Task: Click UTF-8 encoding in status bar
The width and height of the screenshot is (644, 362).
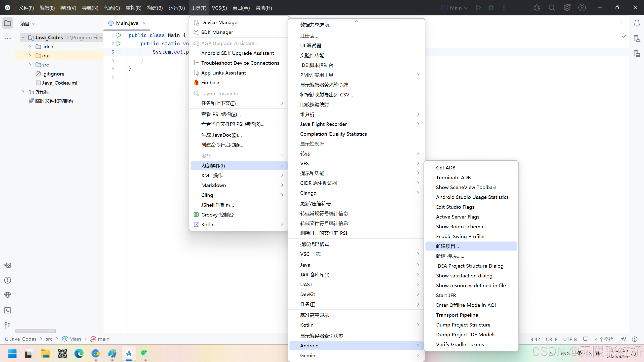Action: pyautogui.click(x=570, y=339)
